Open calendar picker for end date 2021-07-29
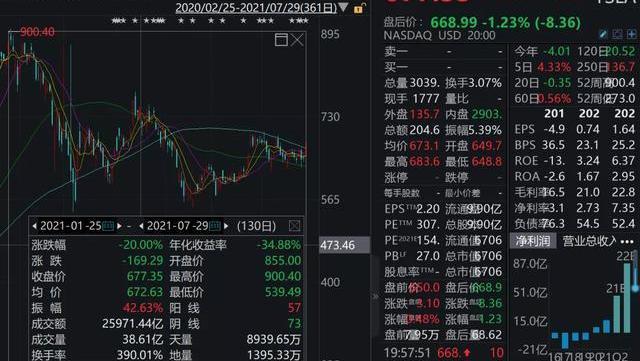Screen dimensions: 640x361 tap(215, 226)
